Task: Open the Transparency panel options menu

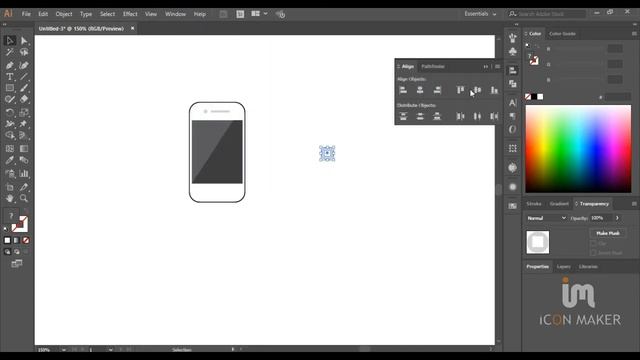Action: pyautogui.click(x=634, y=204)
